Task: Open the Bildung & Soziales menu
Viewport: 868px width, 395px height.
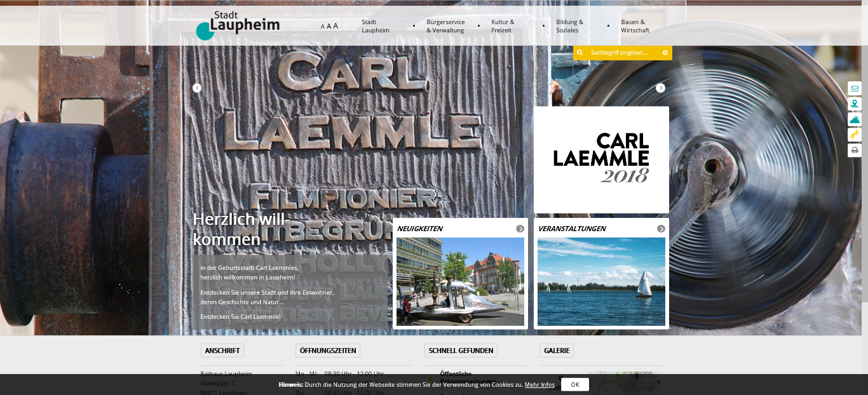Action: [x=569, y=26]
